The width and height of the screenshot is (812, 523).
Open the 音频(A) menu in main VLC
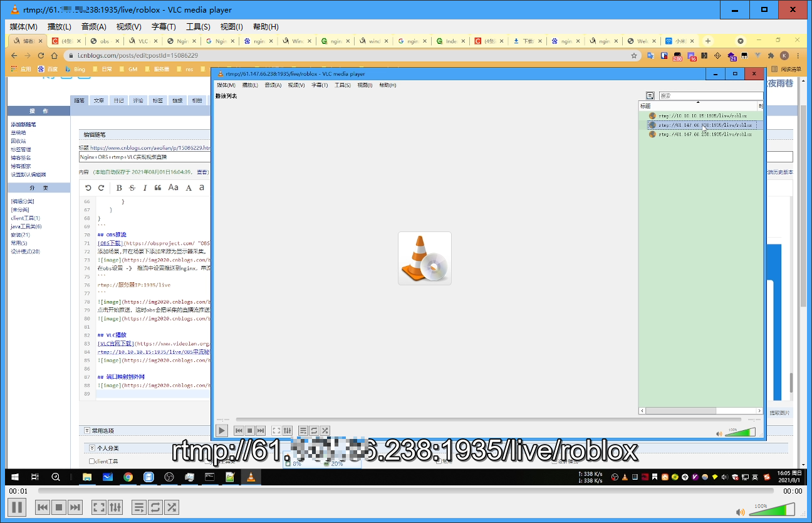93,27
